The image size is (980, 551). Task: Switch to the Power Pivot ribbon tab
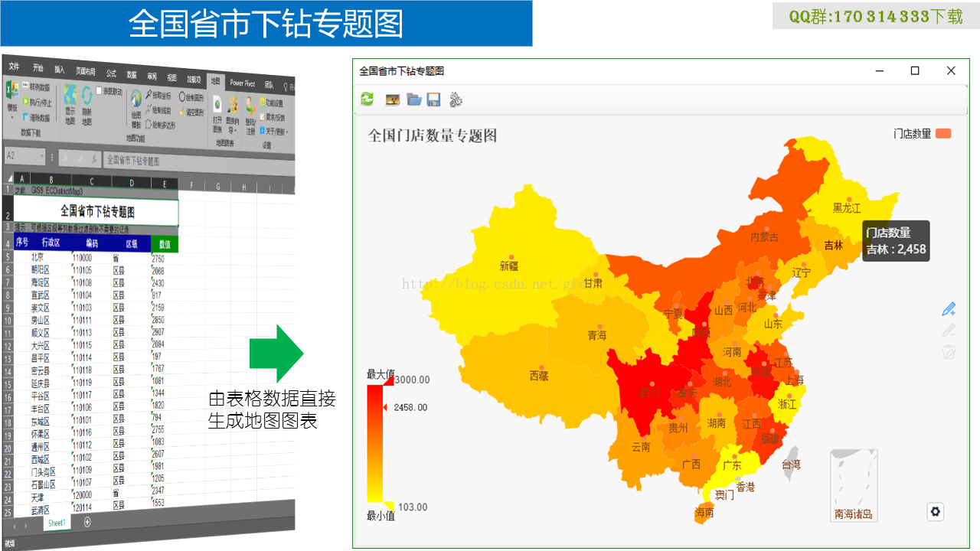[x=243, y=83]
